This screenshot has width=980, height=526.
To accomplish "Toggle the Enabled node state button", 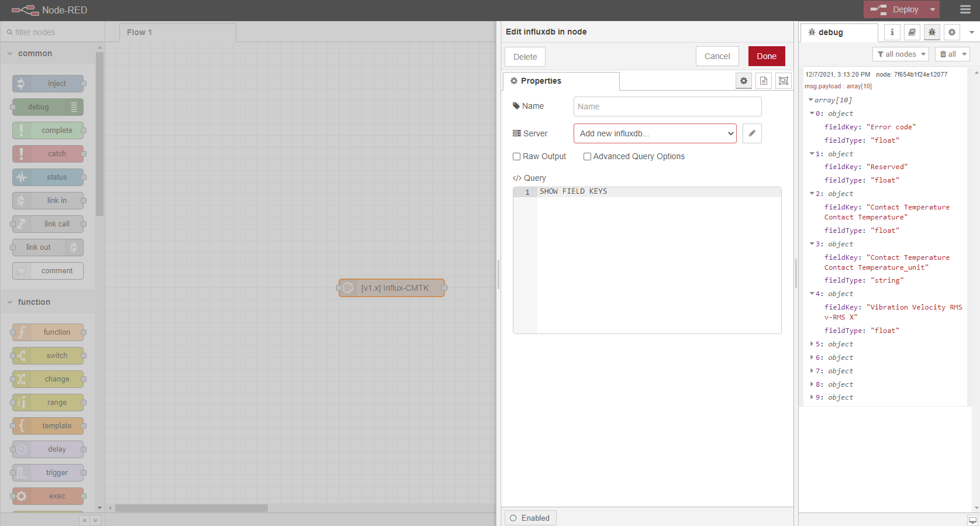I will coord(530,518).
